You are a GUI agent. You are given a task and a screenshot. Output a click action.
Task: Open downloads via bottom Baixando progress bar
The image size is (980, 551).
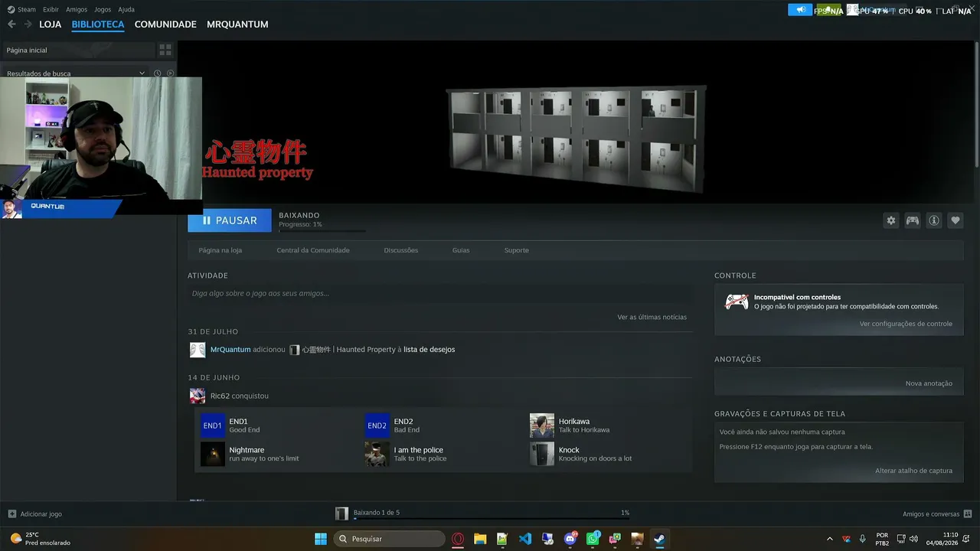pyautogui.click(x=492, y=518)
